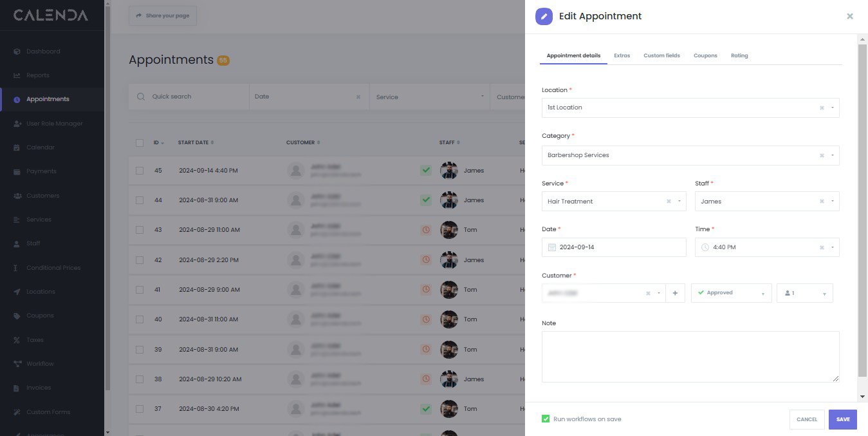
Task: Switch to the Extras tab
Action: pos(622,55)
